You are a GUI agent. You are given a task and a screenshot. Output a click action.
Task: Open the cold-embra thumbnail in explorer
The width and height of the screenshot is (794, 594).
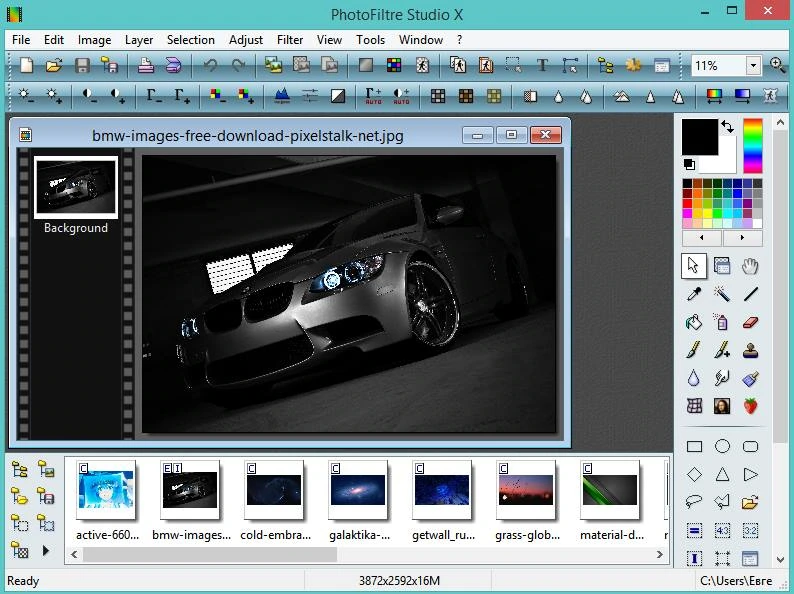click(x=274, y=490)
